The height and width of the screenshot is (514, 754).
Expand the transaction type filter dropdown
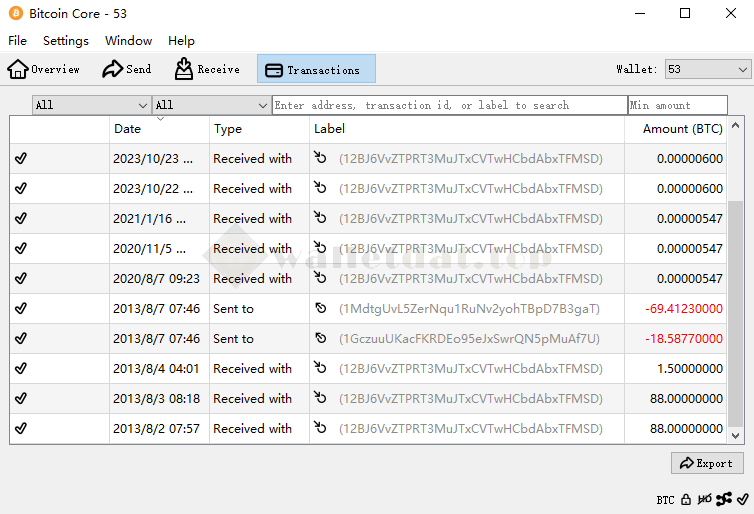click(x=211, y=105)
